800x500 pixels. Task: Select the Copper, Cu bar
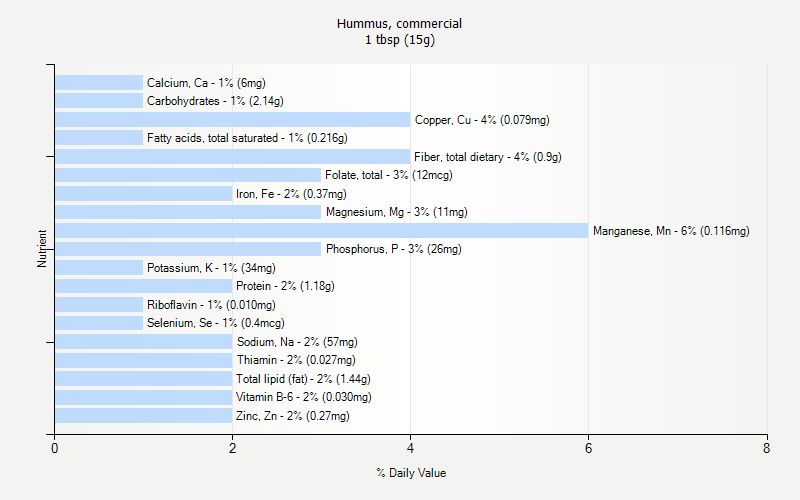point(233,119)
